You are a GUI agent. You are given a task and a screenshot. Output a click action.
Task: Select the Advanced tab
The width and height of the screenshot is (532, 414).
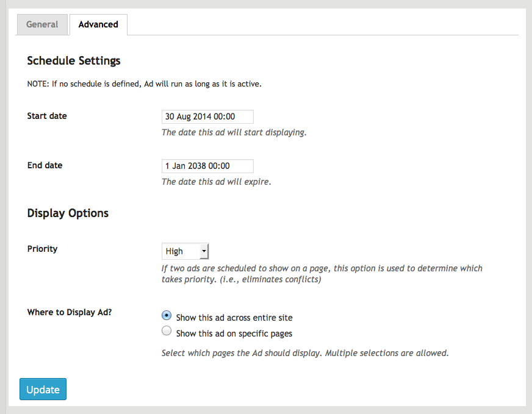98,24
